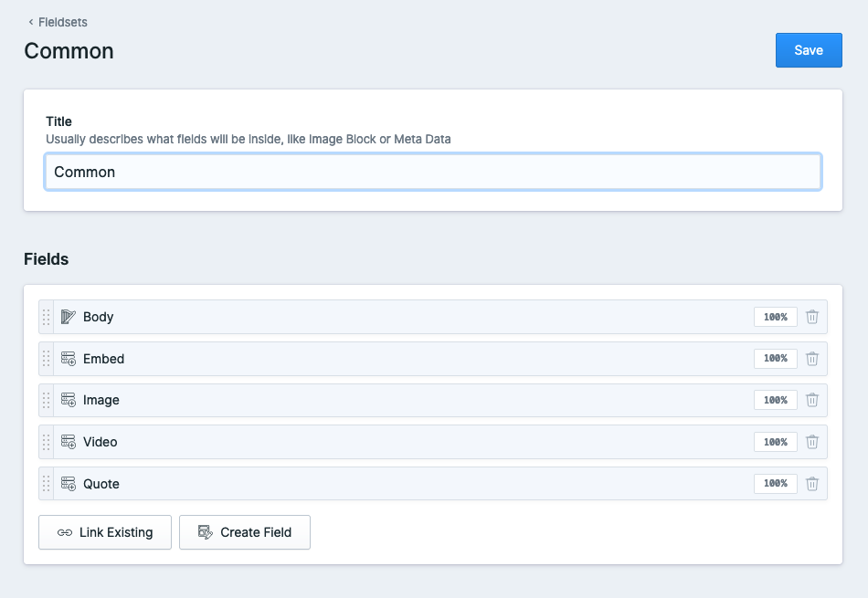Click the Title help text description

248,139
